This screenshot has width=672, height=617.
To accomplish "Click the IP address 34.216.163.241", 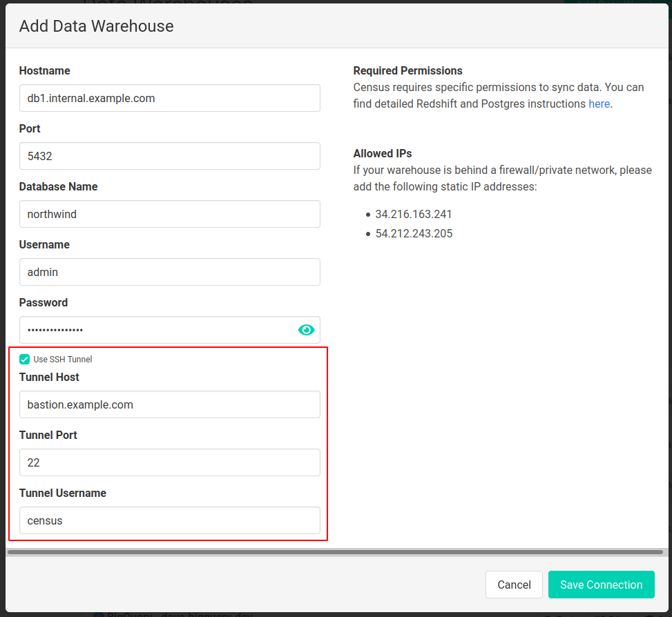I will click(414, 214).
